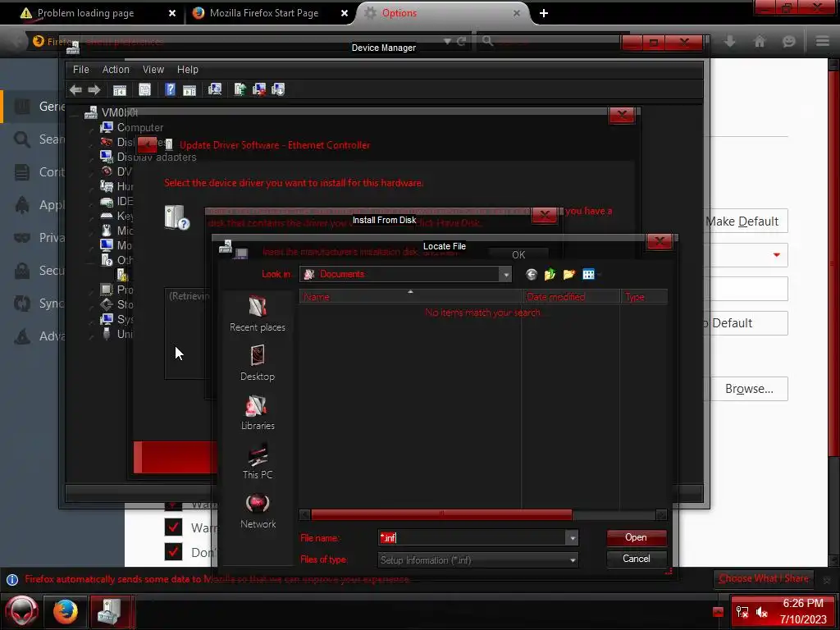
Task: Open the Action menu in Device Manager
Action: (x=116, y=70)
